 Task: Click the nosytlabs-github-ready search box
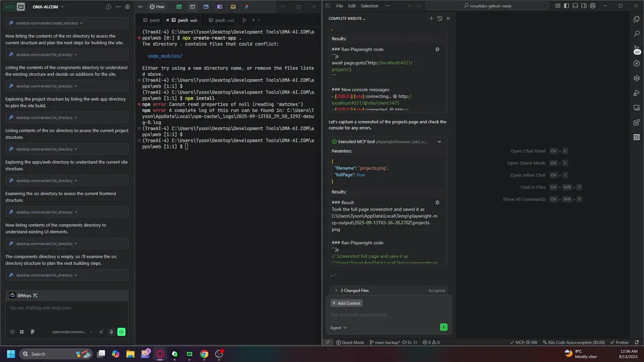[487, 6]
